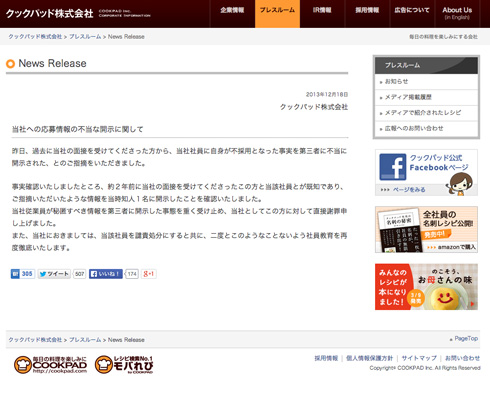Viewport: 490px width, 402px height.
Task: Open sidebar お知らせ menu item
Action: click(426, 81)
